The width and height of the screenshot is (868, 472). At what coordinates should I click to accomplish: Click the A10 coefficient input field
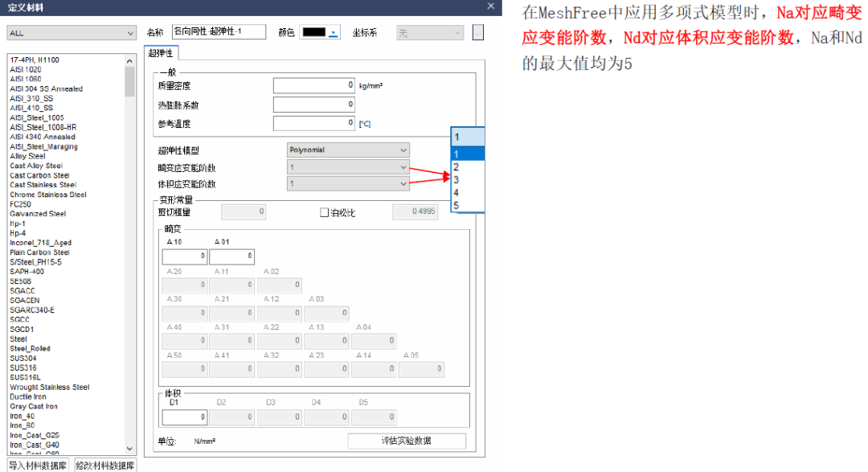click(x=185, y=257)
